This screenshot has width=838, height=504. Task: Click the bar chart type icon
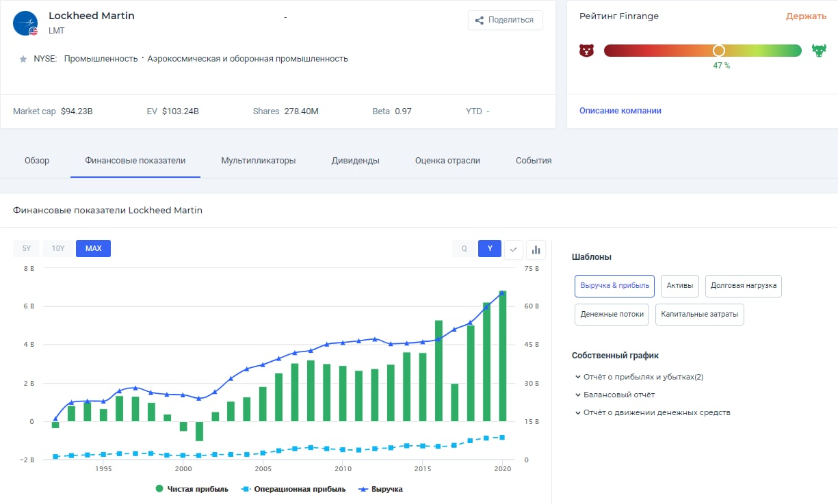click(536, 249)
